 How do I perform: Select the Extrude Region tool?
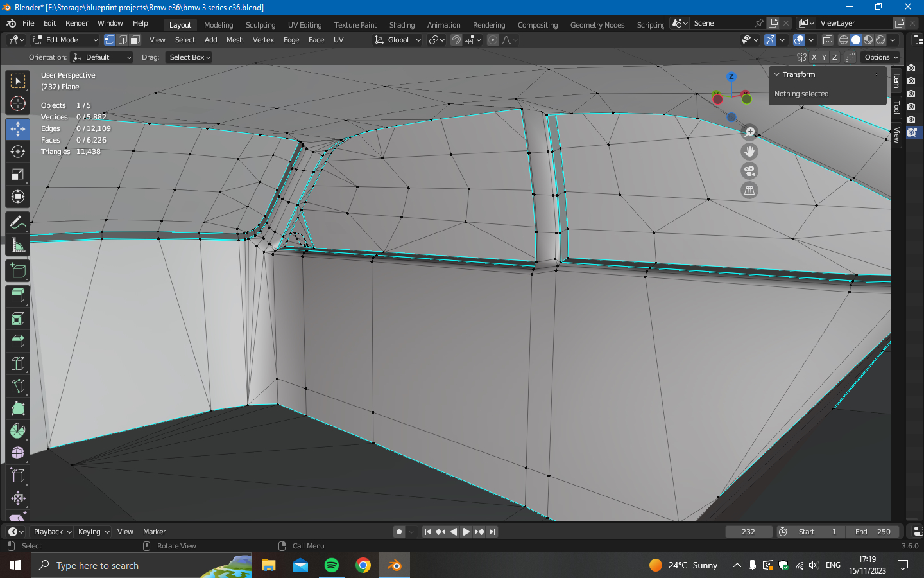pos(18,295)
